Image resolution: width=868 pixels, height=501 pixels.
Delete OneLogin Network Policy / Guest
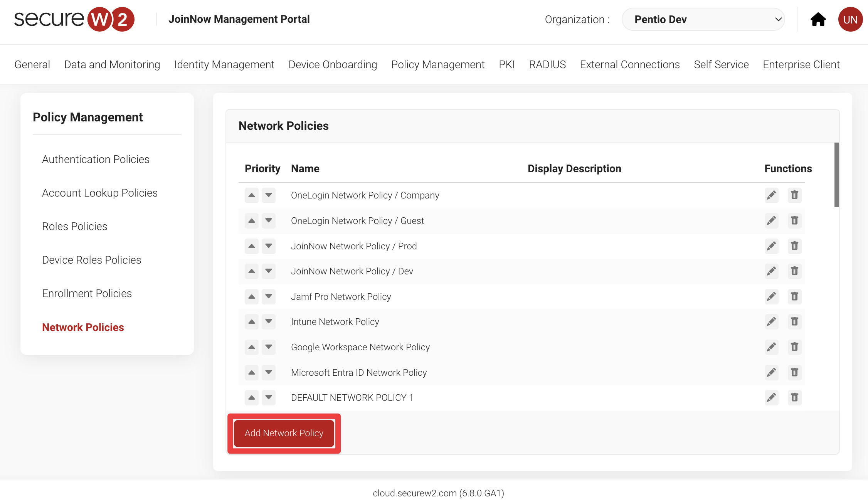click(794, 221)
